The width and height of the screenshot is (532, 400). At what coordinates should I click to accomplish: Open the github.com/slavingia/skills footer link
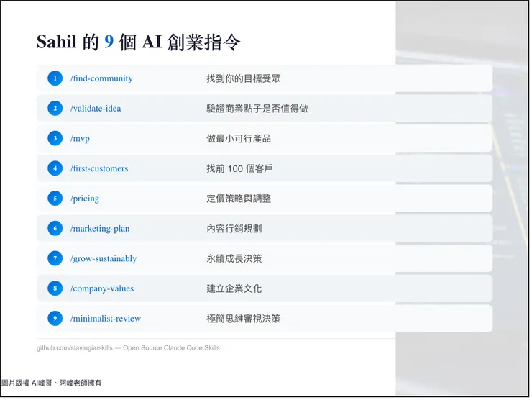point(75,348)
